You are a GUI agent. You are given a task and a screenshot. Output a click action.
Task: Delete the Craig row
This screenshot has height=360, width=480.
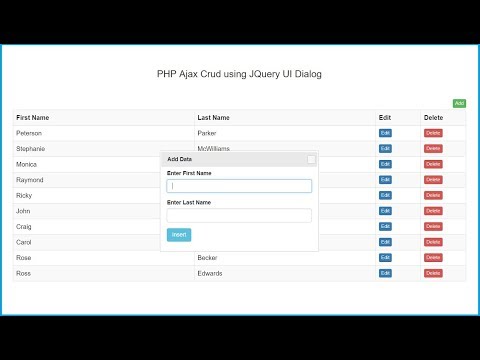point(433,227)
